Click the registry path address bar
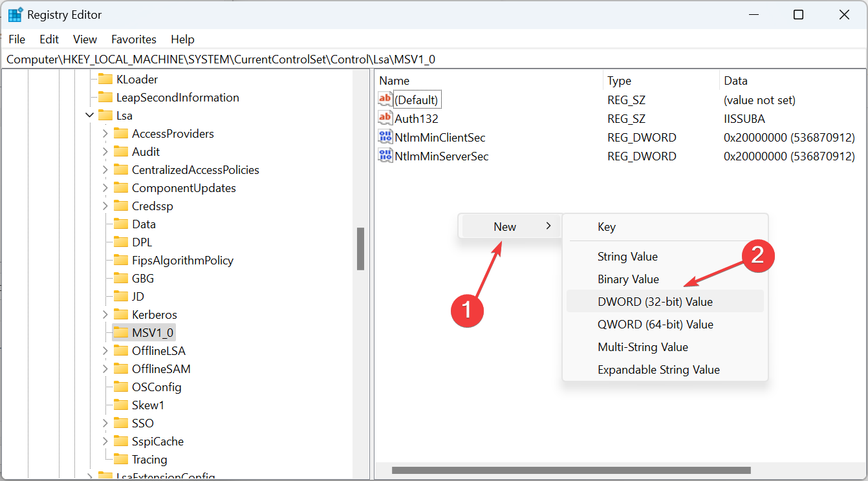Screen dimensions: 868x481 click(433, 59)
